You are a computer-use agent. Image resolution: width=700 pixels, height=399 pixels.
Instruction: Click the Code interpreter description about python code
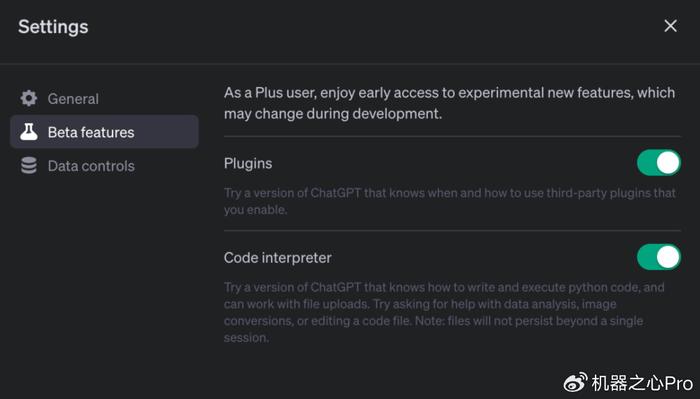point(444,312)
